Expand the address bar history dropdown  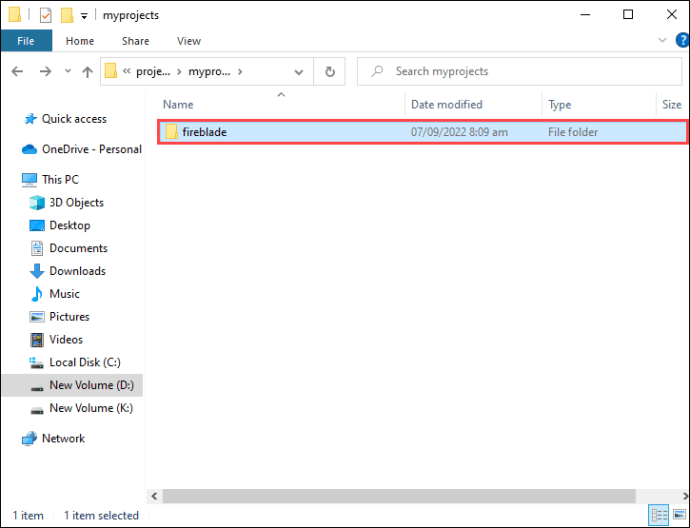(x=300, y=72)
